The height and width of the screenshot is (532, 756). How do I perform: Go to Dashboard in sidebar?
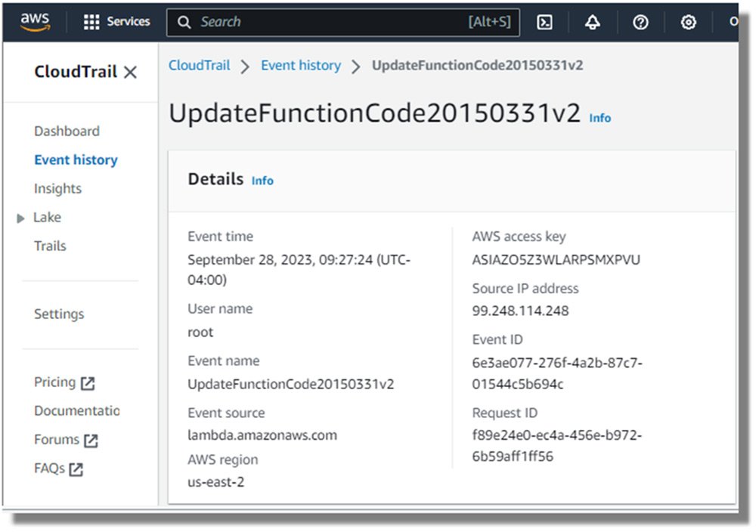coord(67,131)
